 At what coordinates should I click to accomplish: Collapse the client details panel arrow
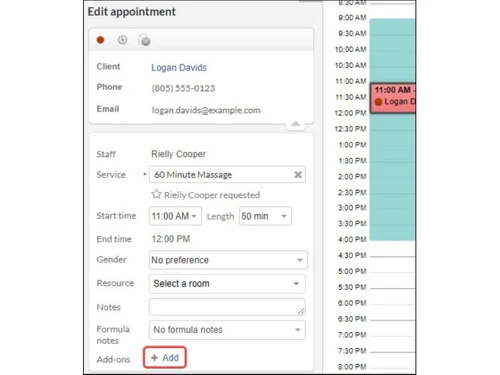click(x=295, y=124)
